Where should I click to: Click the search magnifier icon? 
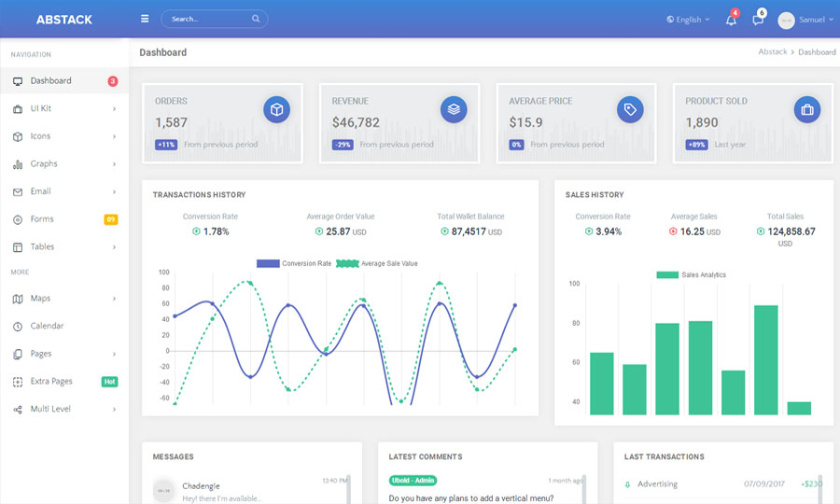[256, 19]
